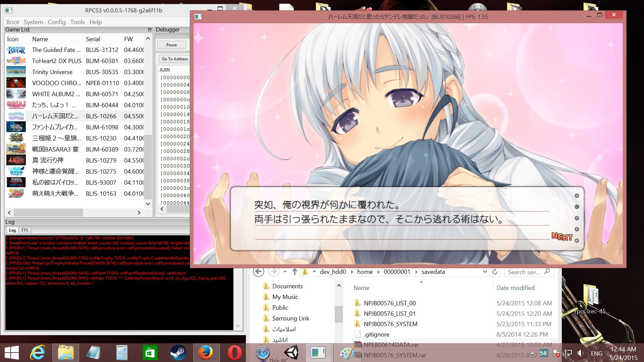Switch to the TTY tab
Screen dimensions: 644x362
(x=25, y=230)
